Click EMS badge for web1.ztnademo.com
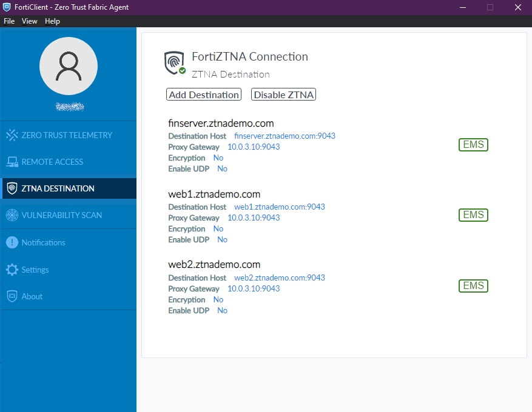This screenshot has width=532, height=412. pyautogui.click(x=473, y=215)
